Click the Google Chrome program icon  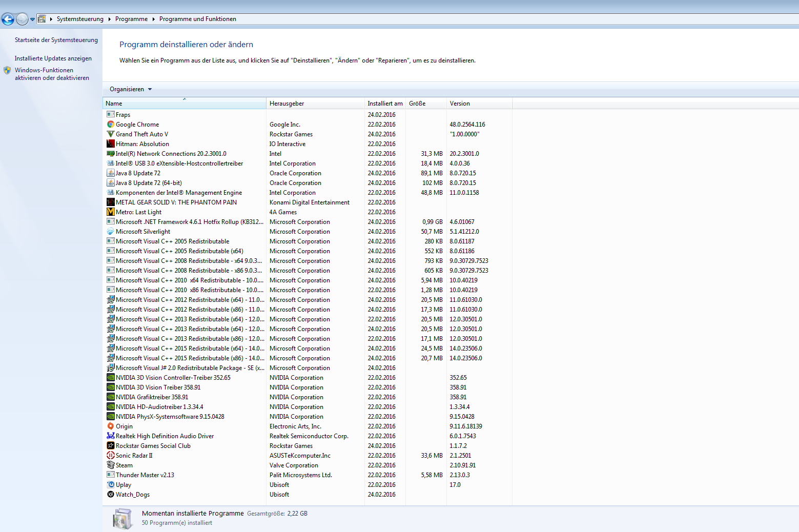point(110,125)
